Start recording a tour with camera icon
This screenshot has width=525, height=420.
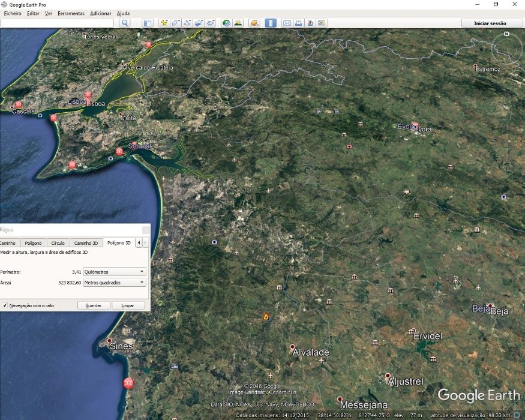point(210,23)
